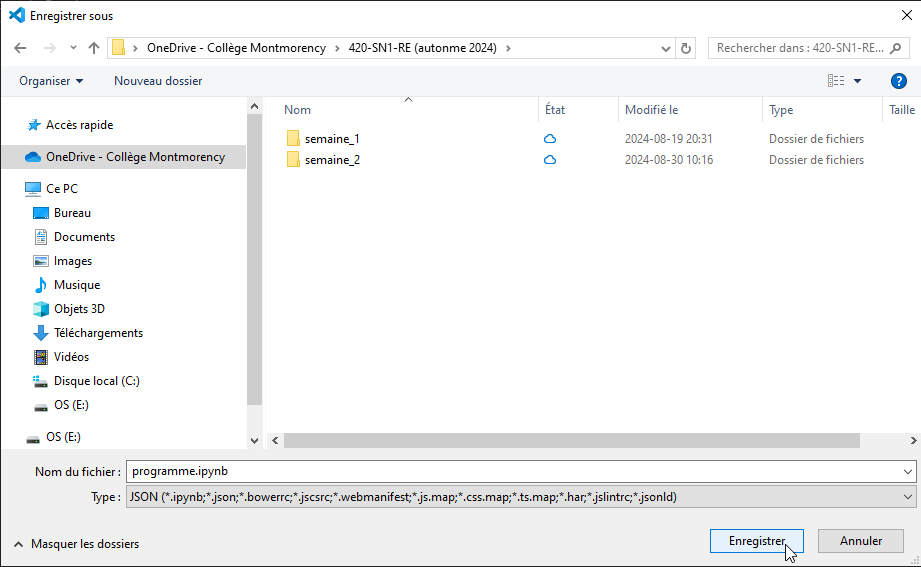
Task: Go up one folder level arrow
Action: pos(94,48)
